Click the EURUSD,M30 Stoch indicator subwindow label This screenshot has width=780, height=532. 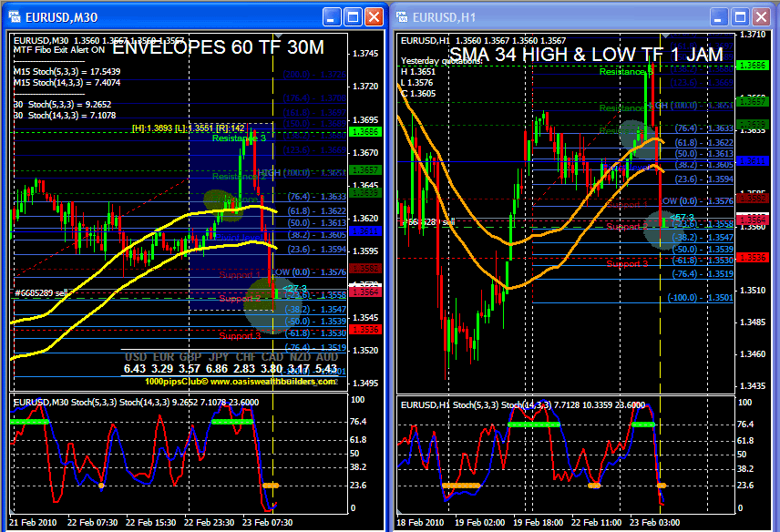[136, 403]
